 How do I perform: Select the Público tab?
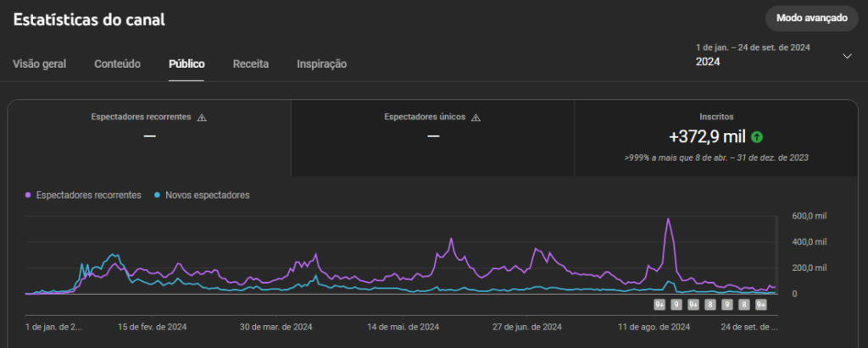coord(186,64)
